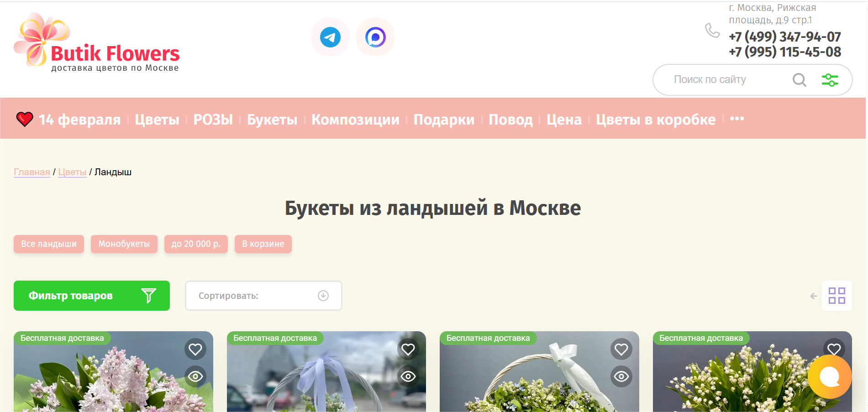Click the VK Messenger icon in the header
The image size is (868, 412).
375,37
